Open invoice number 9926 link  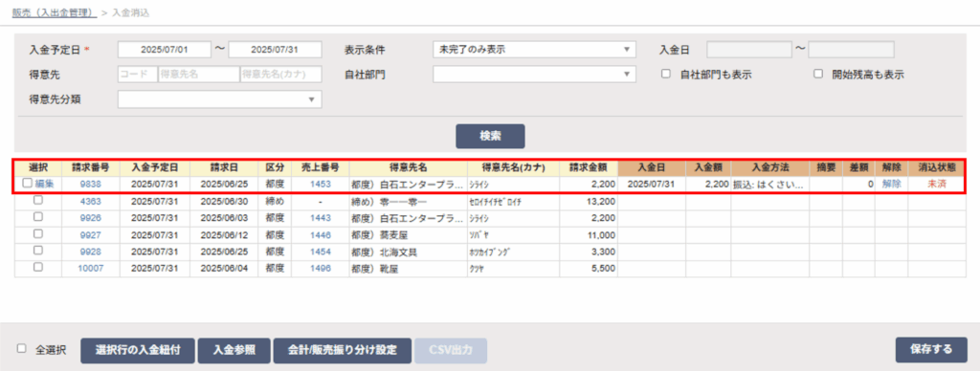(x=91, y=218)
